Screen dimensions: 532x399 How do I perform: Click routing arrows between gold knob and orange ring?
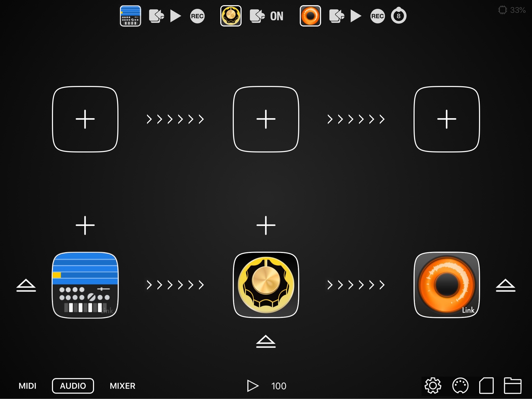click(356, 285)
